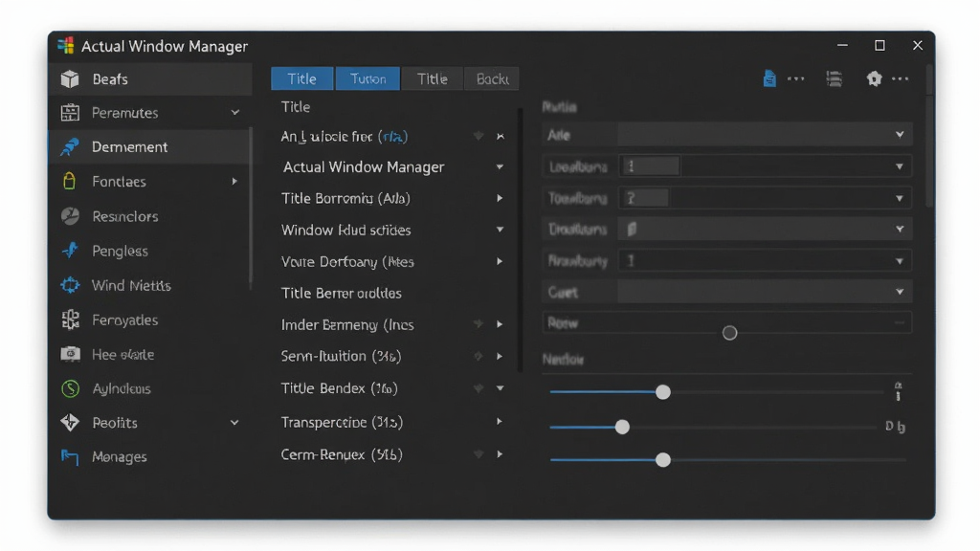Open the ellipsis menu next to gear icon

coord(900,78)
